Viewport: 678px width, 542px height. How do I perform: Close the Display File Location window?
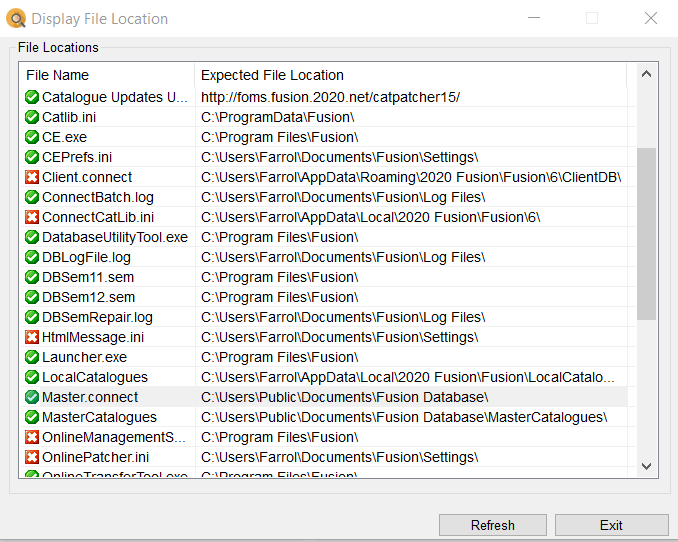coord(651,18)
